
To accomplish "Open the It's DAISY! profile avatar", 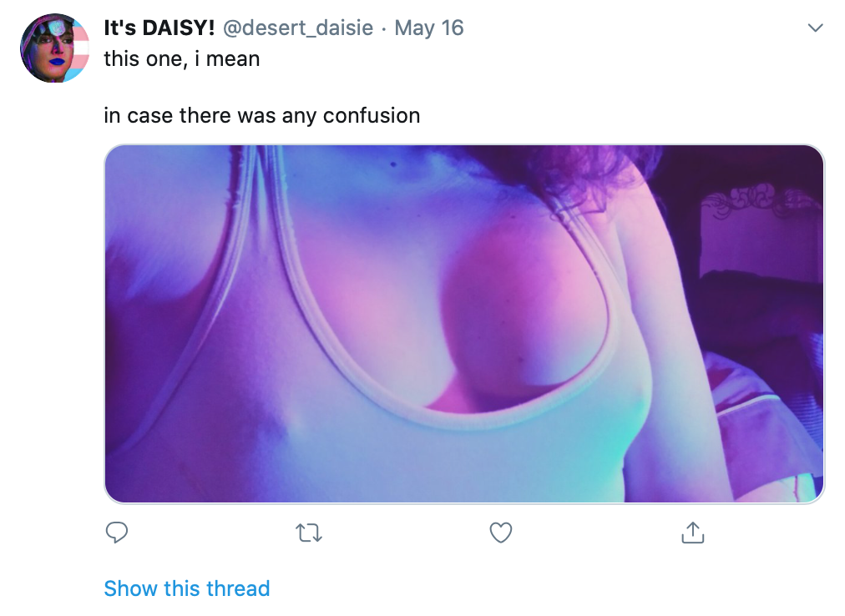I will click(54, 48).
